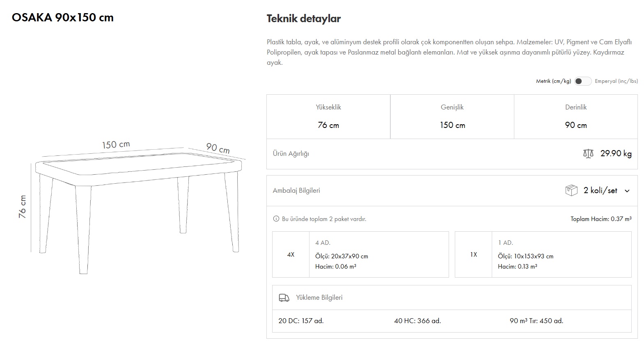Click the Yükleme Bilgileri header
This screenshot has width=644, height=342.
319,298
